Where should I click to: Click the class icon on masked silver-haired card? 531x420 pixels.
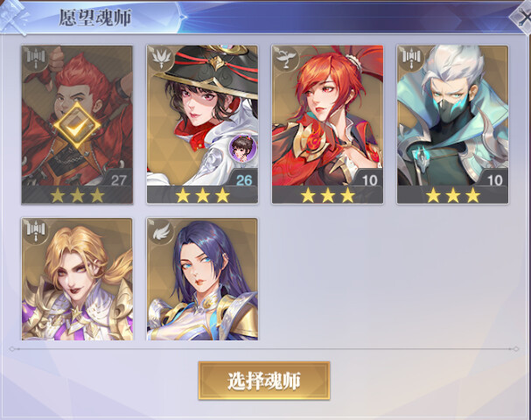point(411,59)
